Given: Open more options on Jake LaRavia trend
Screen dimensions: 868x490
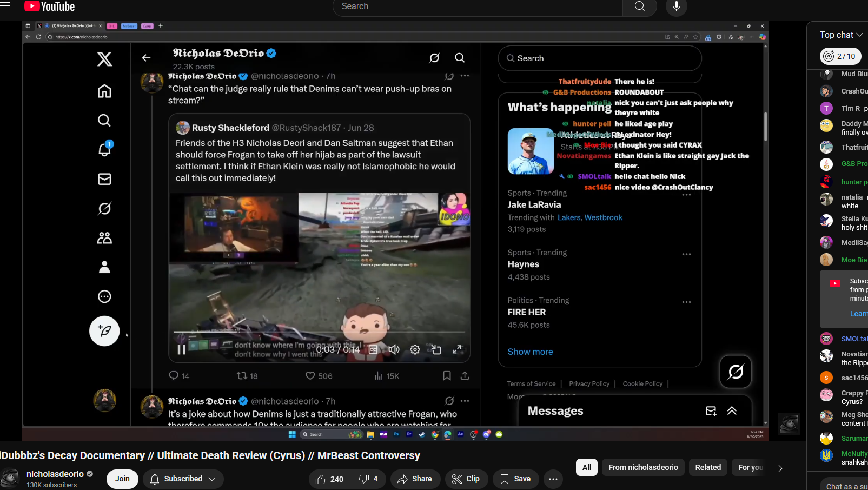Looking at the screenshot, I should [x=686, y=195].
